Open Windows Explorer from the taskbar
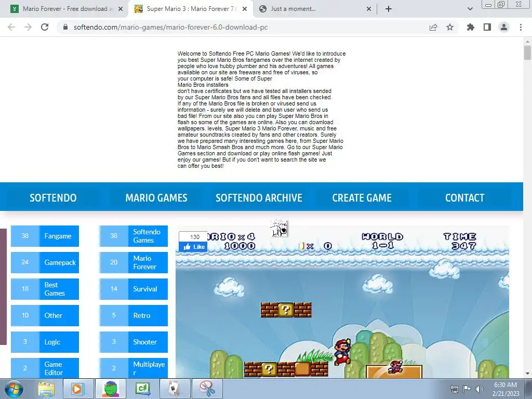This screenshot has width=532, height=399. [46, 389]
